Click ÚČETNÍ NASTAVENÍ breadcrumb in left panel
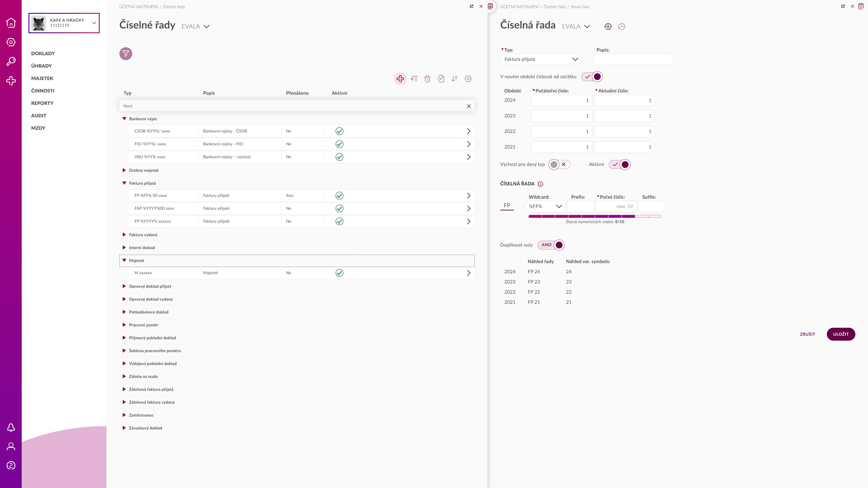 click(138, 7)
